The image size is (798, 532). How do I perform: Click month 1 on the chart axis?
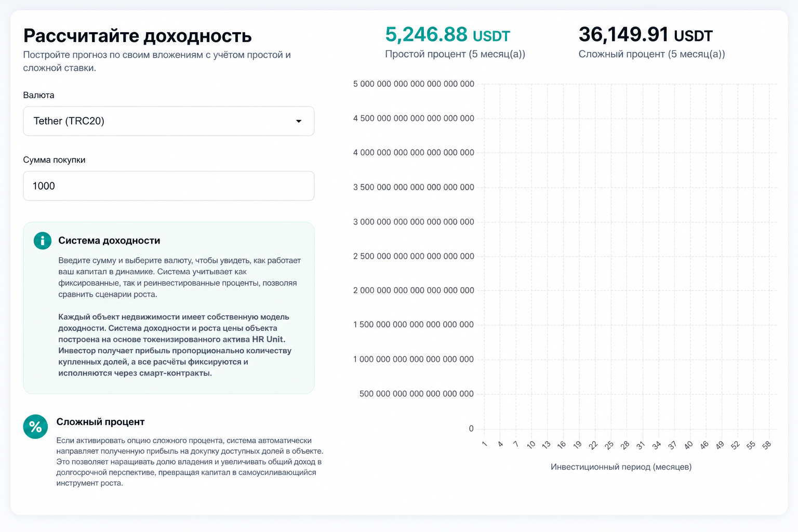[x=484, y=444]
